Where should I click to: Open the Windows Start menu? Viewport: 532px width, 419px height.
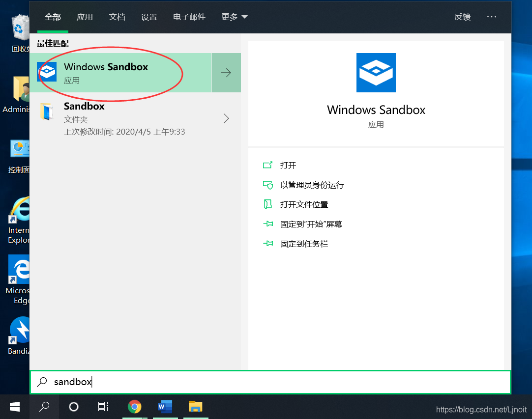click(x=15, y=407)
